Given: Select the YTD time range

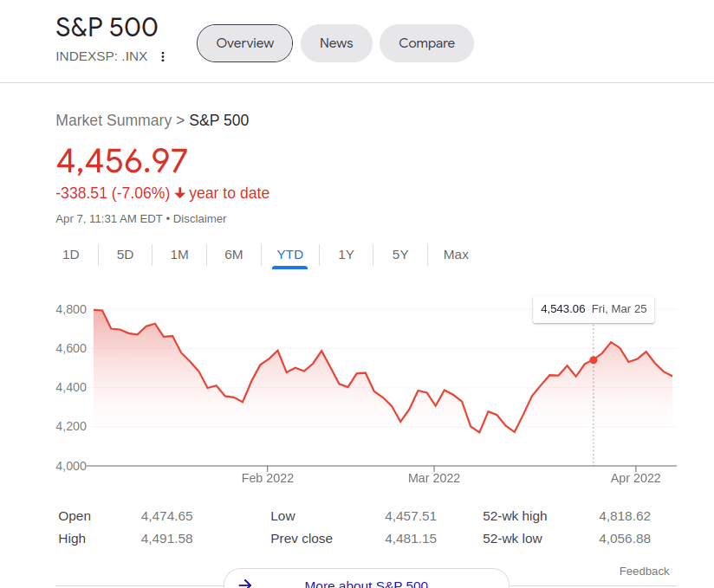Looking at the screenshot, I should 289,255.
